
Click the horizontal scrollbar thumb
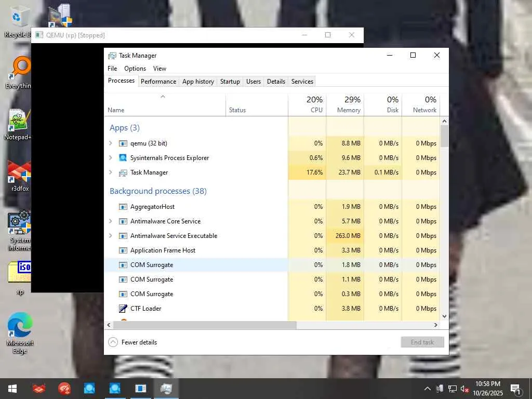coord(205,325)
